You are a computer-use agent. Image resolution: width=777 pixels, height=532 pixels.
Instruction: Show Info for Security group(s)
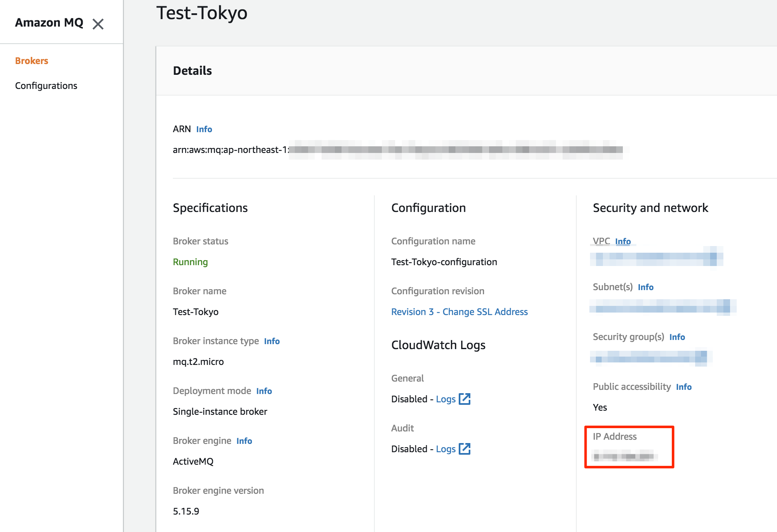click(677, 337)
